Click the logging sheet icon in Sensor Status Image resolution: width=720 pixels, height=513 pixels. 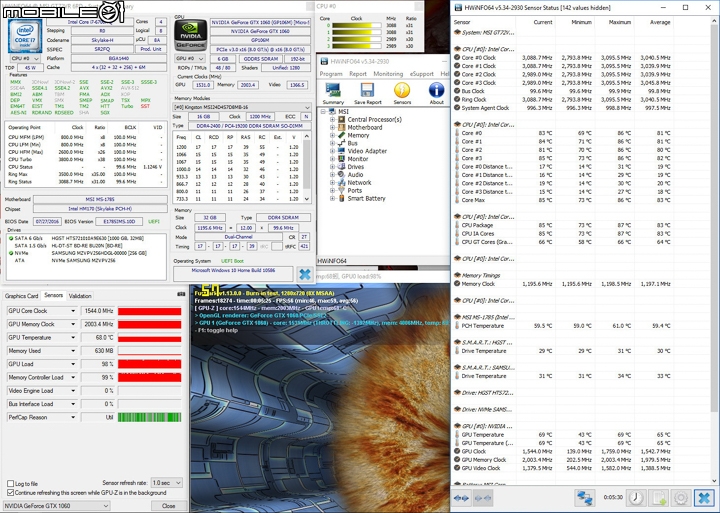(659, 498)
